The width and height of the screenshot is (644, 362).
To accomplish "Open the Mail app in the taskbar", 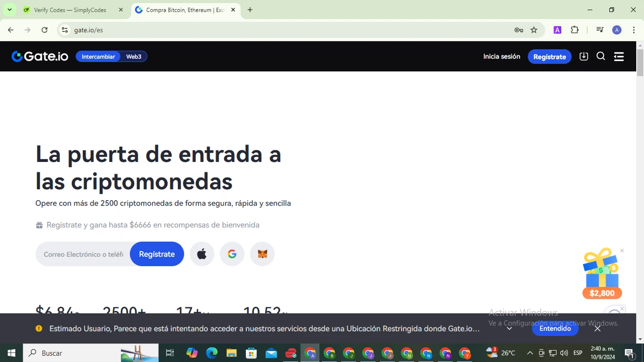I will 271,353.
